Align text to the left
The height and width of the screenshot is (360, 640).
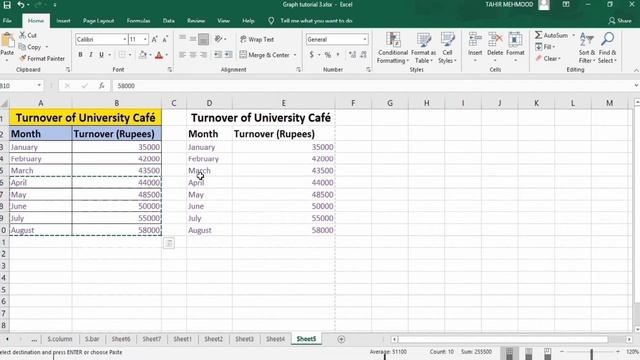click(x=182, y=55)
